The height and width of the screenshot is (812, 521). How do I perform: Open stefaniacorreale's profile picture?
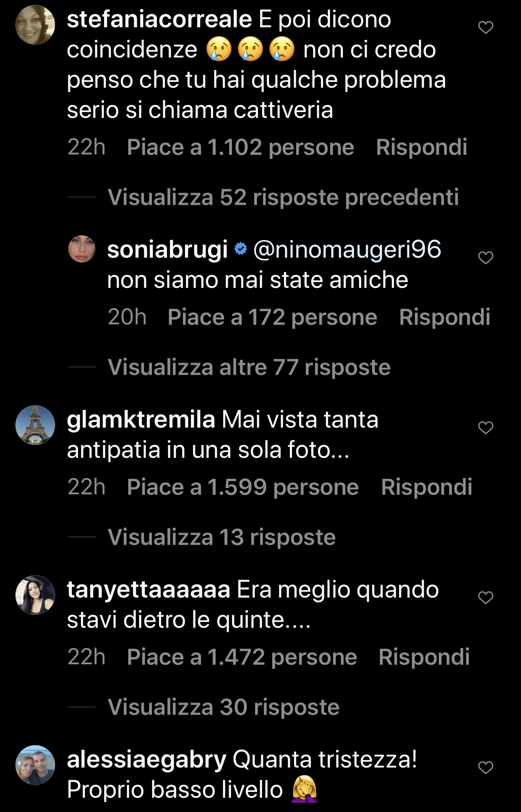(35, 25)
